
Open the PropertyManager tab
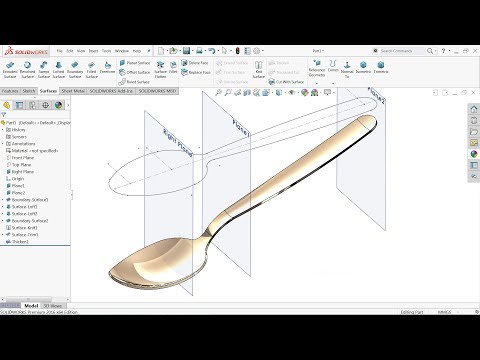pyautogui.click(x=19, y=105)
